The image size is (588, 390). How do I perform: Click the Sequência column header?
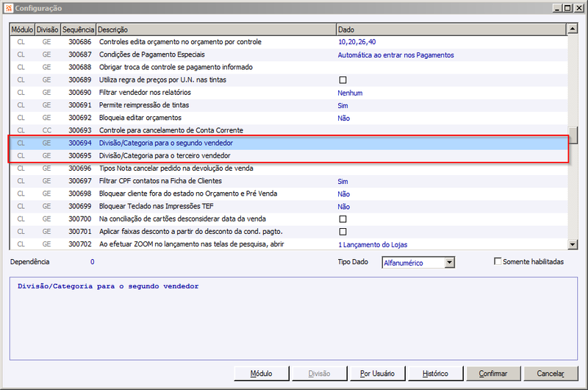pos(79,29)
